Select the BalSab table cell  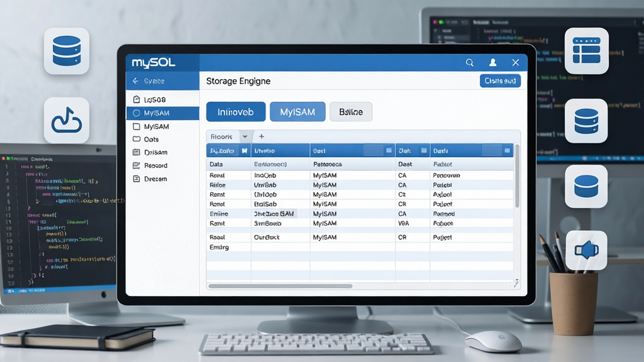280,204
